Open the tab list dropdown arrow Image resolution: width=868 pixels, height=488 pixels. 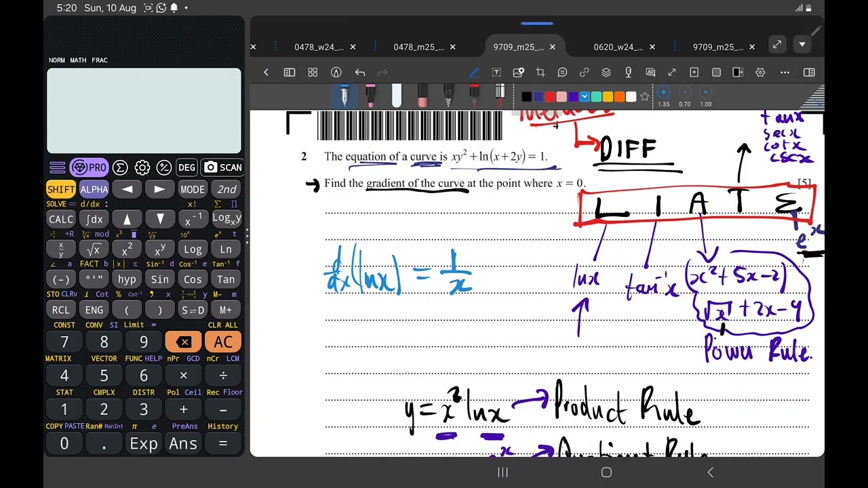coord(802,45)
